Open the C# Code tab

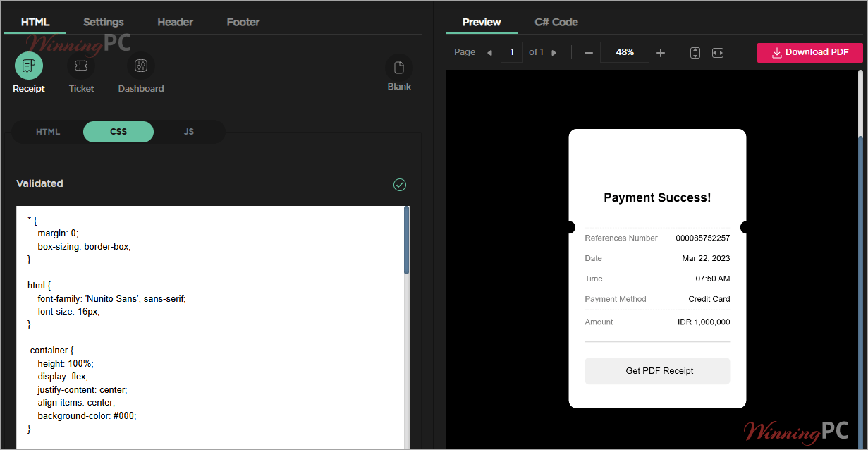556,22
